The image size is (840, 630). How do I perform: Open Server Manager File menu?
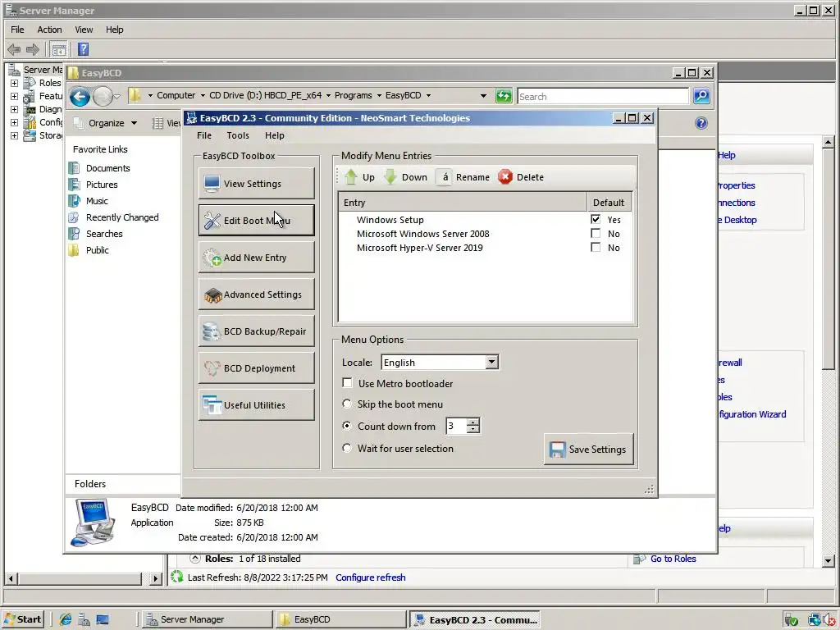(x=17, y=30)
